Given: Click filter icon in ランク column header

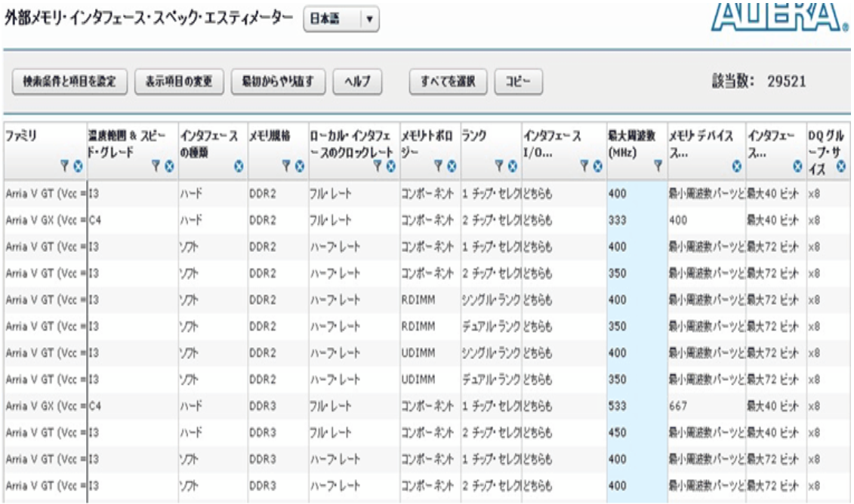Looking at the screenshot, I should [x=498, y=164].
